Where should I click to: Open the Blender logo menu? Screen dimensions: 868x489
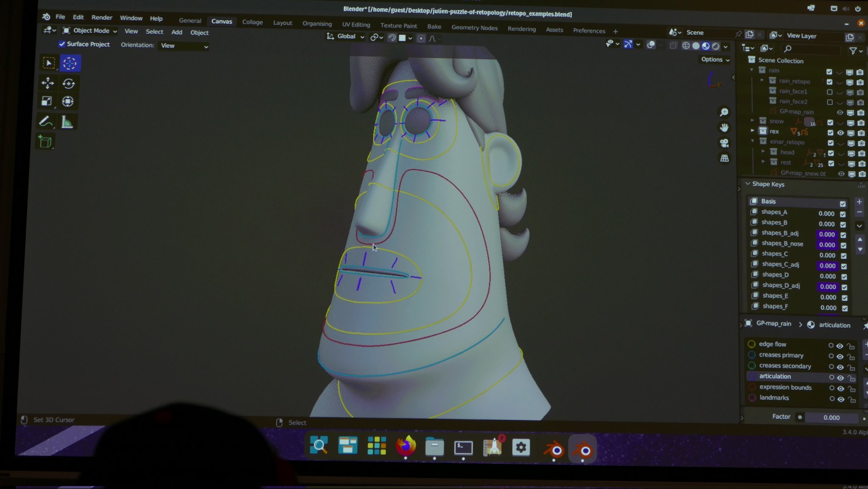click(46, 17)
